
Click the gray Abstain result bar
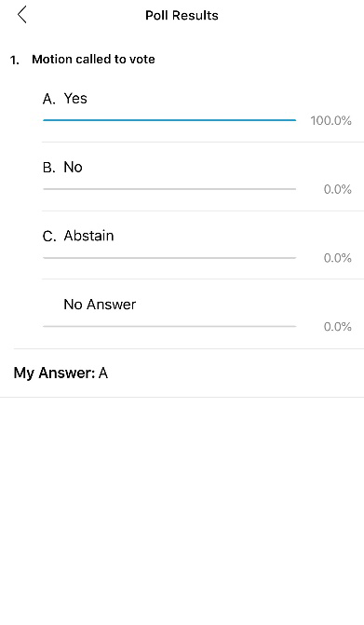point(169,257)
